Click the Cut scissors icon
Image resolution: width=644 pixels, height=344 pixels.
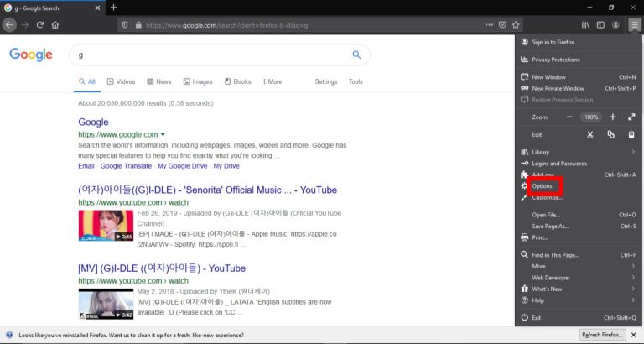coord(590,134)
